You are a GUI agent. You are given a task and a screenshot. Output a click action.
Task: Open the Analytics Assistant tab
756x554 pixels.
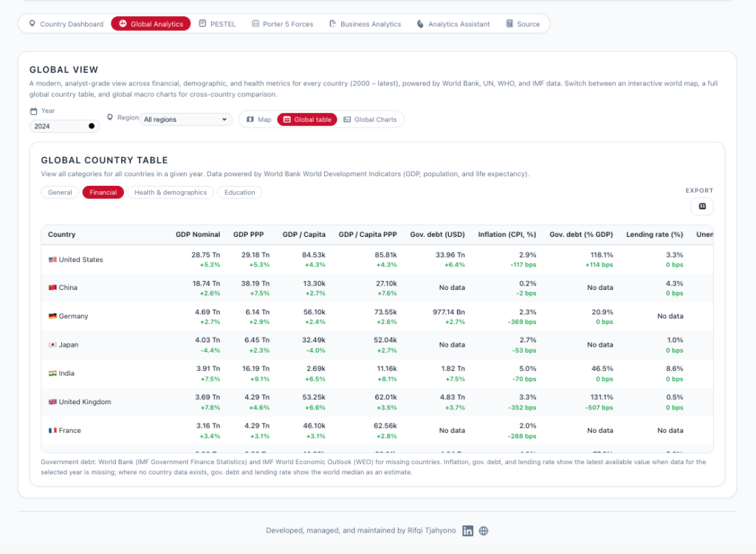[x=453, y=24]
